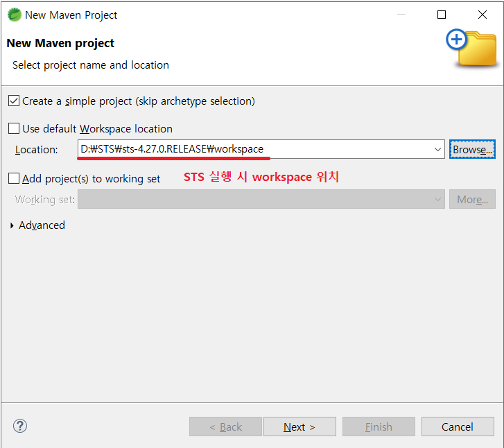Click the disabled More... button

[x=472, y=200]
